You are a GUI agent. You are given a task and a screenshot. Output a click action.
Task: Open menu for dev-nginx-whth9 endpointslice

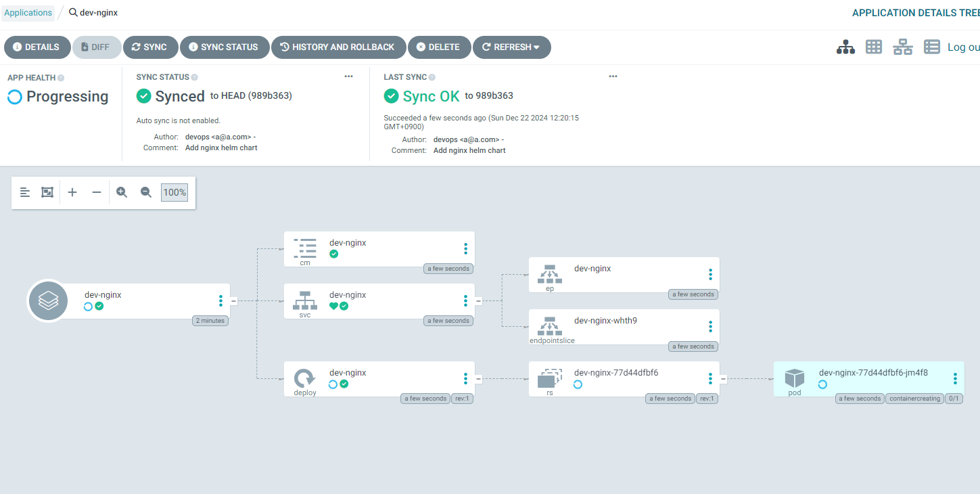click(x=710, y=327)
